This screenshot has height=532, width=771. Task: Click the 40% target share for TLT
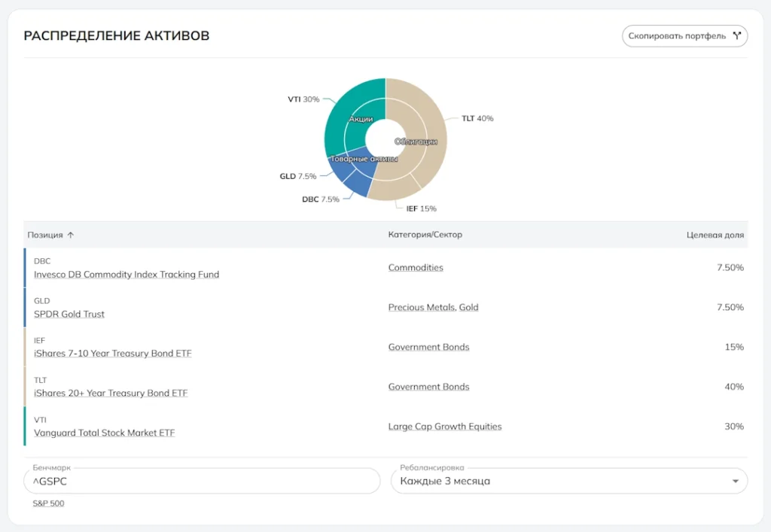[734, 387]
